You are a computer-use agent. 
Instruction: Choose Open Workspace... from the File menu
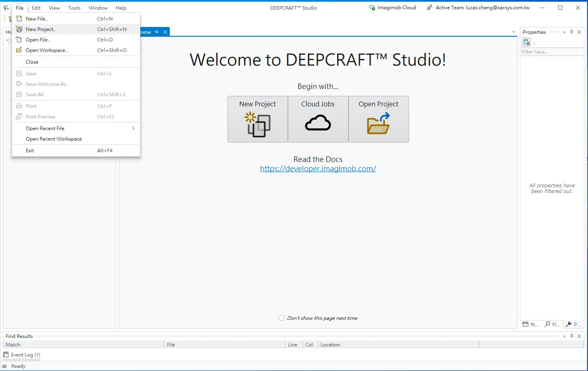coord(47,50)
